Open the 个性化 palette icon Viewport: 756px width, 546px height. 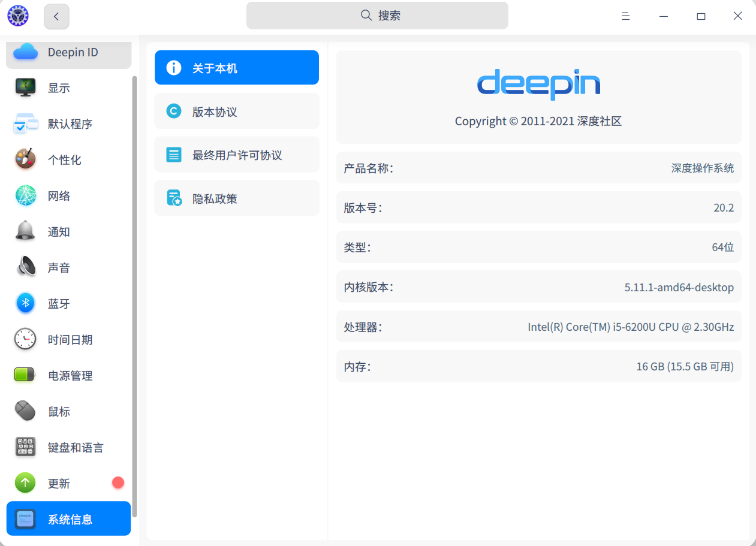click(x=26, y=159)
